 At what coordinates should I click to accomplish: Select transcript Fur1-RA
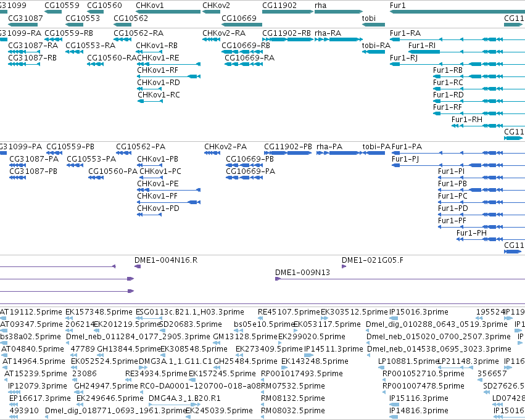pyautogui.click(x=405, y=33)
